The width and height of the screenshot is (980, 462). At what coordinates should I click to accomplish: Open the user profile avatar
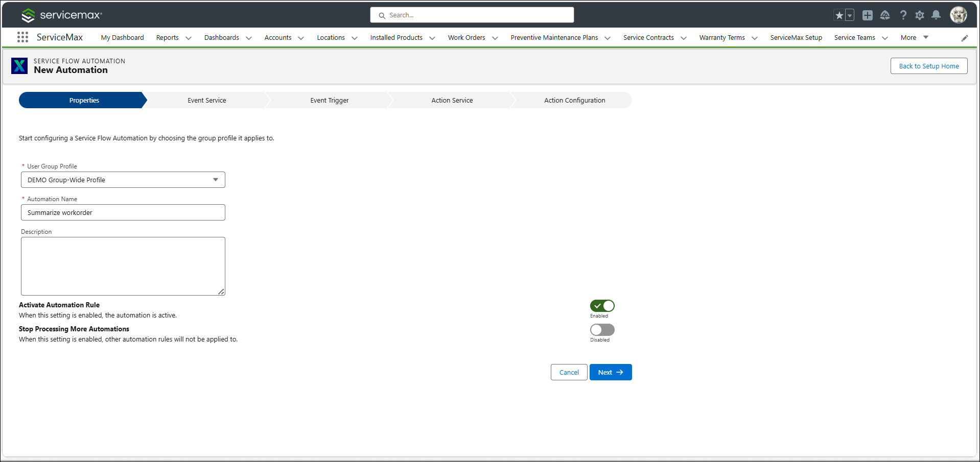(959, 15)
